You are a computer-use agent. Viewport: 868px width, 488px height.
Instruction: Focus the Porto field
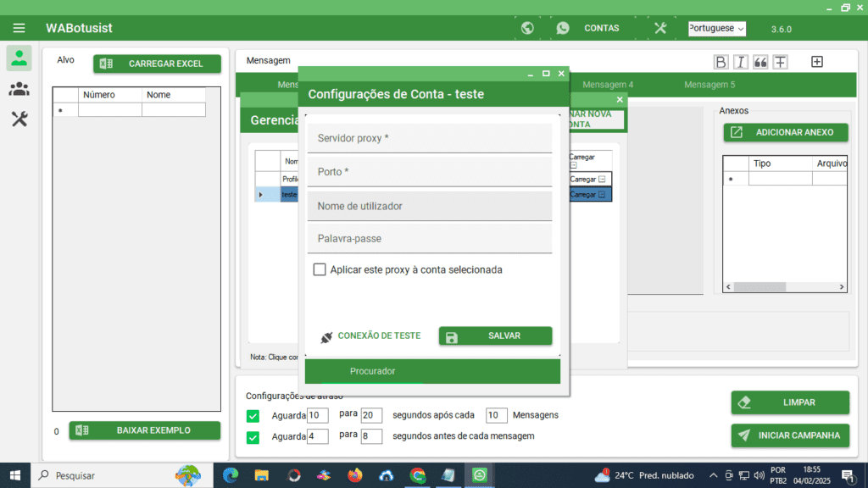pos(430,171)
